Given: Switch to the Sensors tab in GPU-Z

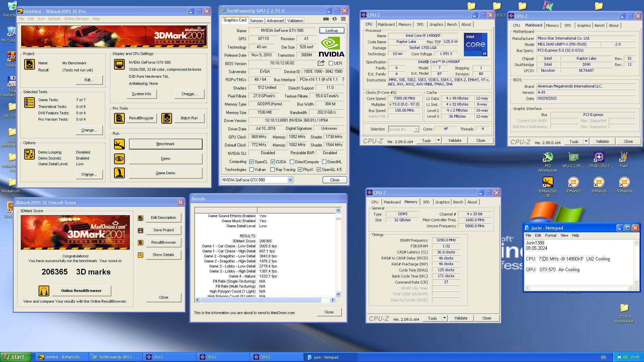Looking at the screenshot, I should pyautogui.click(x=257, y=21).
